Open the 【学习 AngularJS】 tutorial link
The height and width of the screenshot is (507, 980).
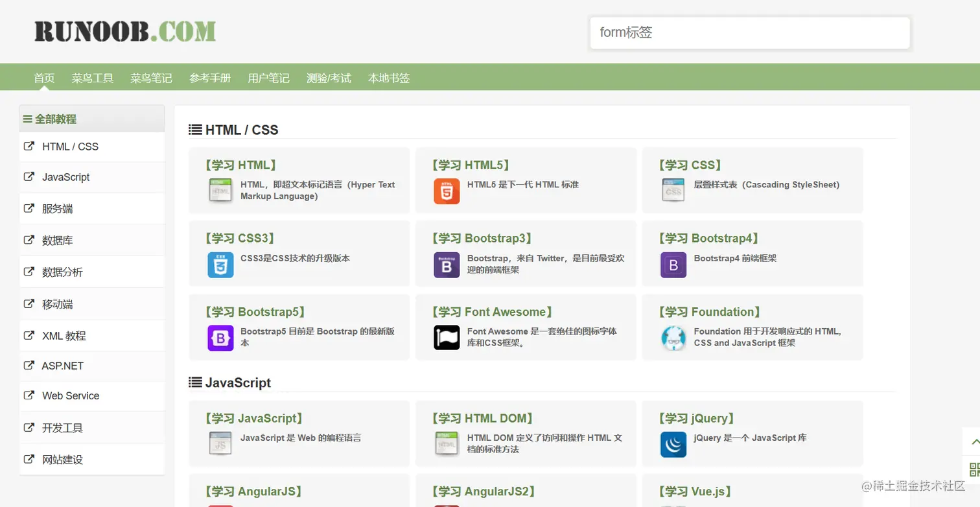pyautogui.click(x=253, y=492)
